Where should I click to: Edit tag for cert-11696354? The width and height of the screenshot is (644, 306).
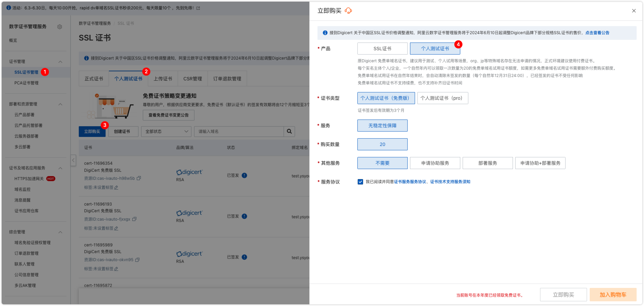click(116, 187)
